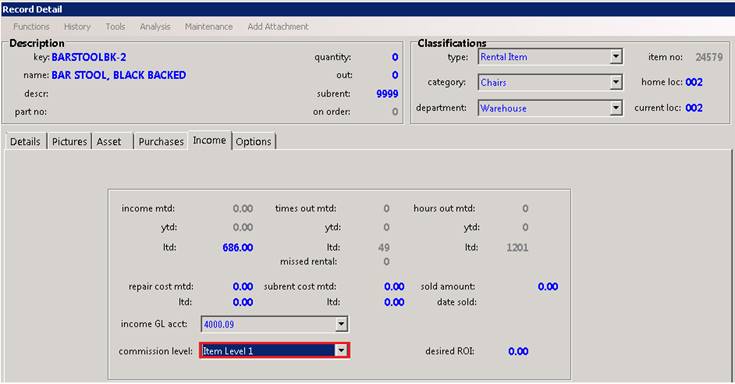Click the repair cost mtd value 0.00
Viewport: 735px width, 384px height.
tap(243, 286)
